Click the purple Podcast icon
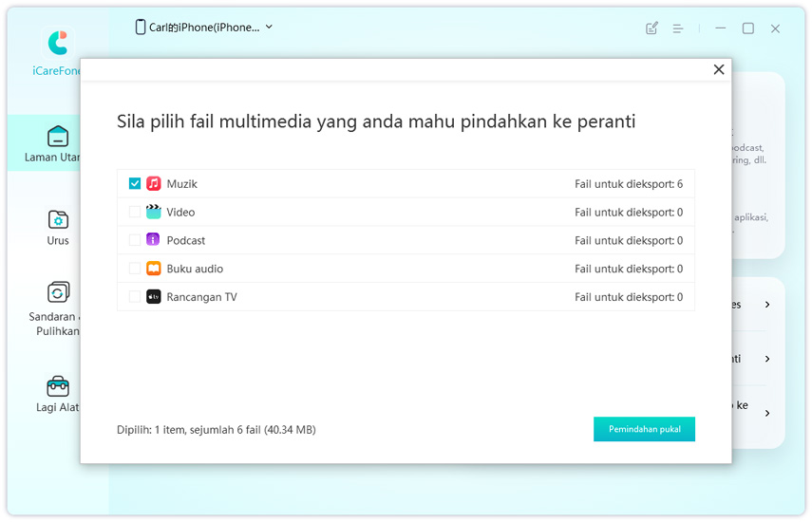This screenshot has height=522, width=812. (x=154, y=240)
